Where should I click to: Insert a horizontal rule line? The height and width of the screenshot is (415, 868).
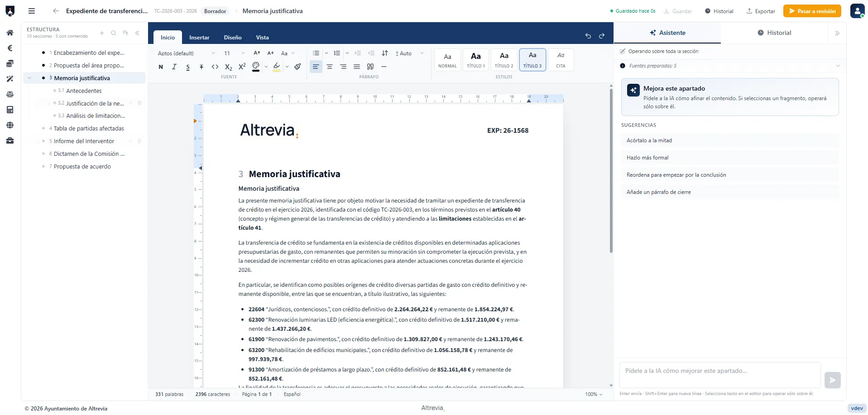(x=384, y=67)
